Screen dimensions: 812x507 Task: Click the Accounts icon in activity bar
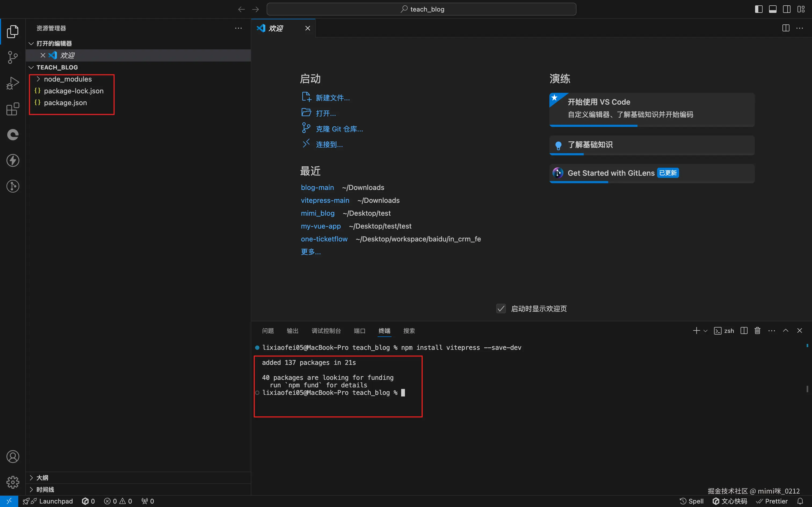coord(13,457)
